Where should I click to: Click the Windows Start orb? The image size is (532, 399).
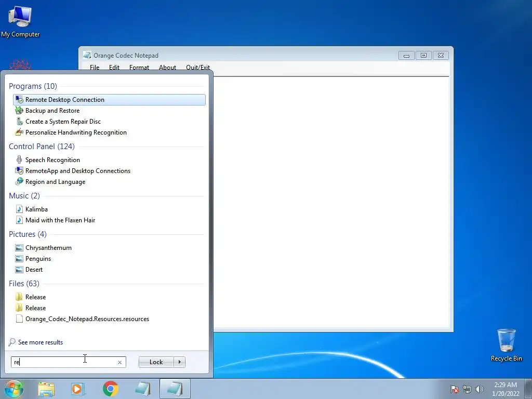14,389
